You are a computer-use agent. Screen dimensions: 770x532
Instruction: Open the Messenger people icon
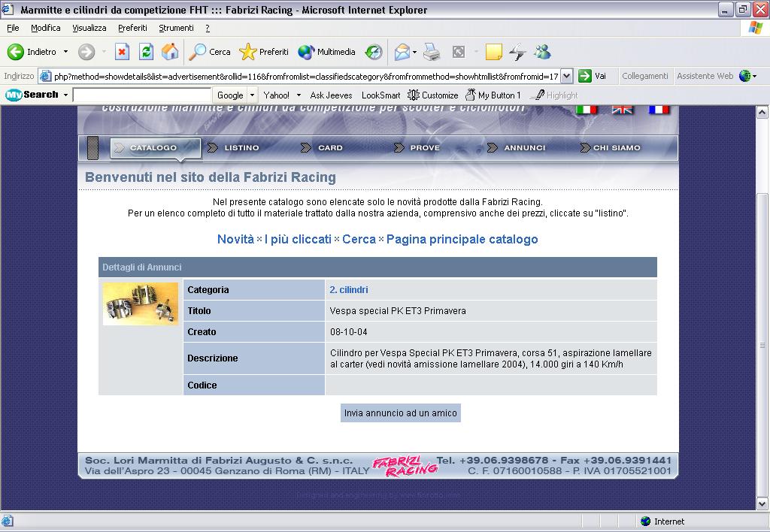(x=542, y=52)
